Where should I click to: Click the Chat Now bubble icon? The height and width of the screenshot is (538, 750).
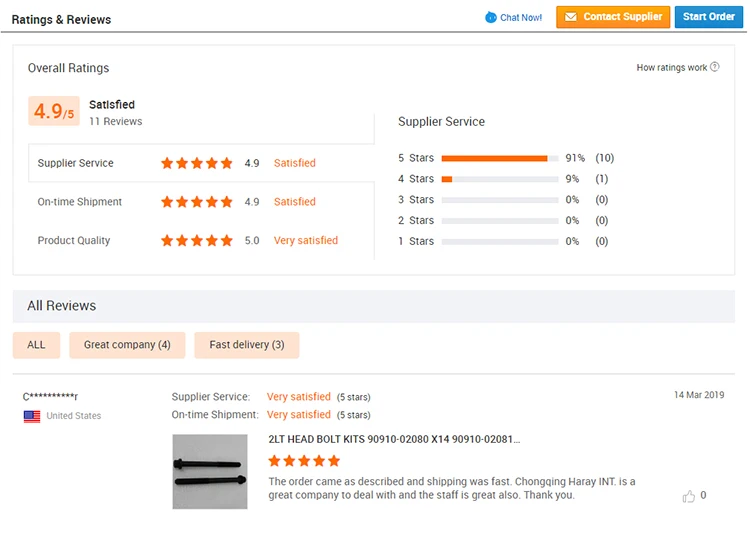click(490, 17)
